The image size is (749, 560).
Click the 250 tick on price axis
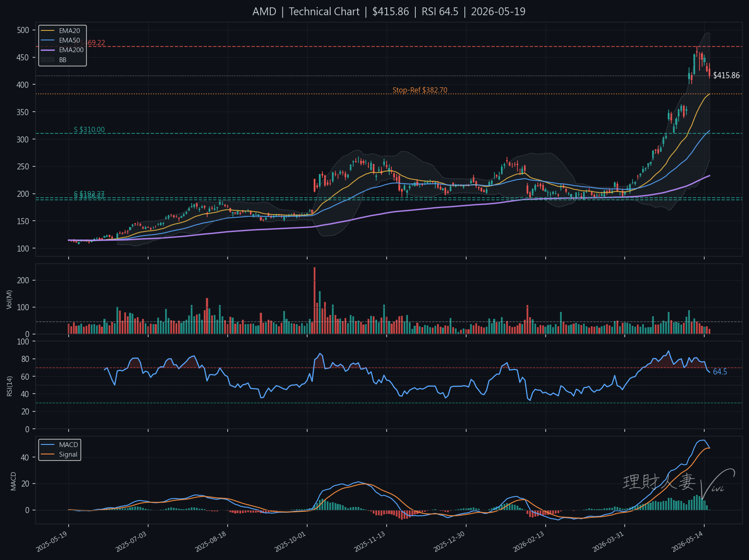click(x=23, y=167)
